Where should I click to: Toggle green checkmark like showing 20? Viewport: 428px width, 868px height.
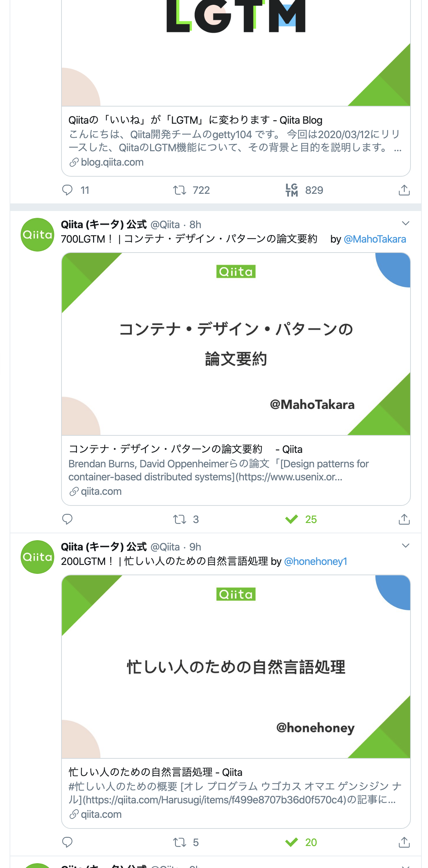pos(292,842)
